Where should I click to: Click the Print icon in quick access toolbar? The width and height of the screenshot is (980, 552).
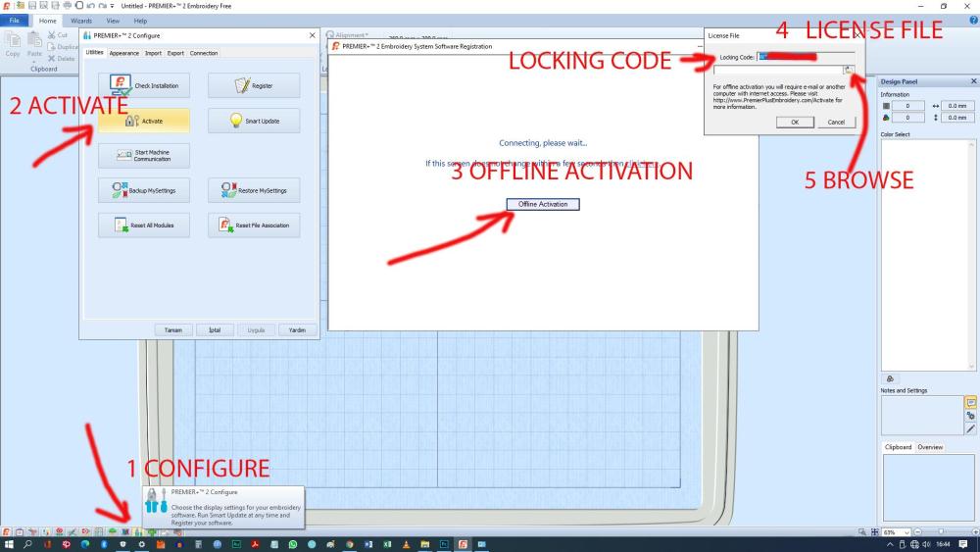coord(67,6)
